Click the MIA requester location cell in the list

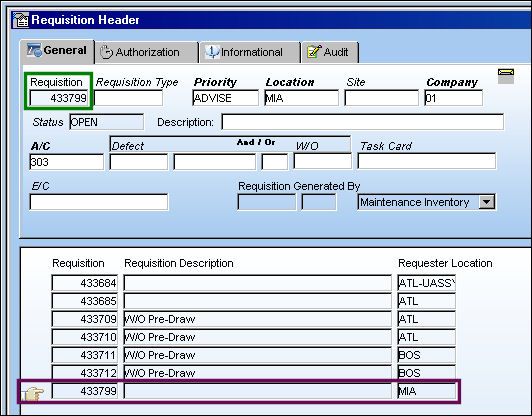tap(426, 391)
